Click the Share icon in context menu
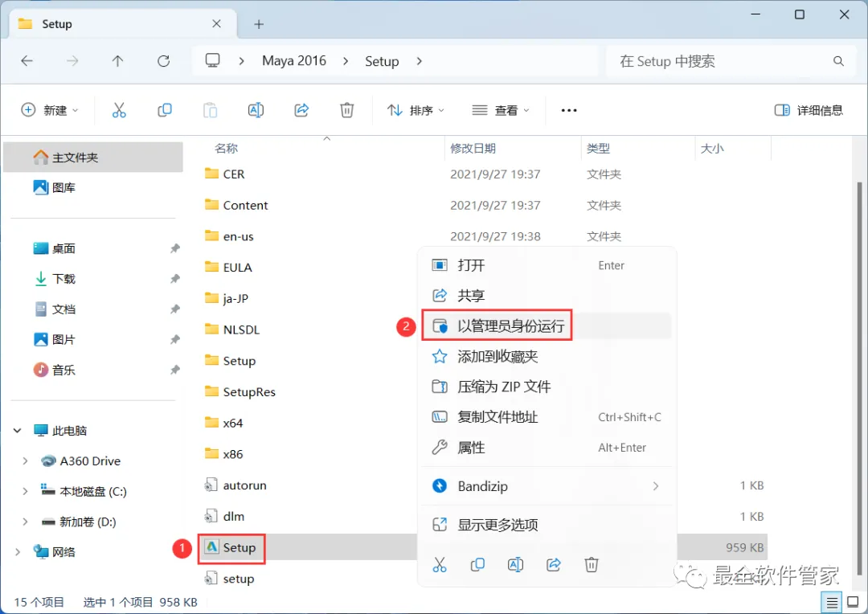The image size is (868, 614). [x=554, y=565]
